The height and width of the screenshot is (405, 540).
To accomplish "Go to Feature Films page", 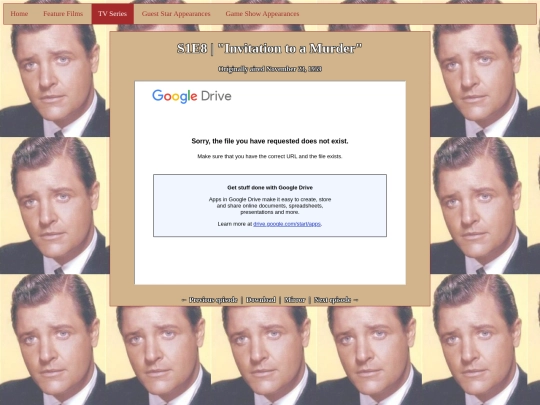I will click(63, 14).
